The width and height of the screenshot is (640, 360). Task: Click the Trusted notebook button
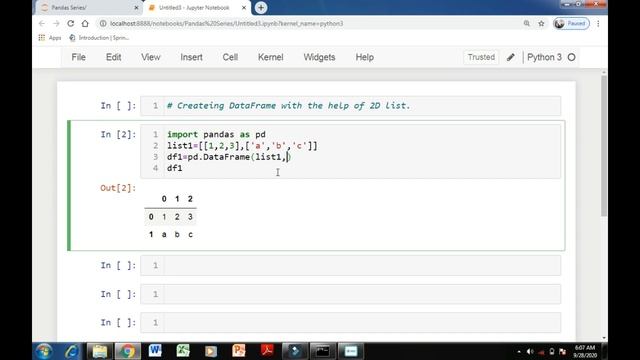[481, 57]
